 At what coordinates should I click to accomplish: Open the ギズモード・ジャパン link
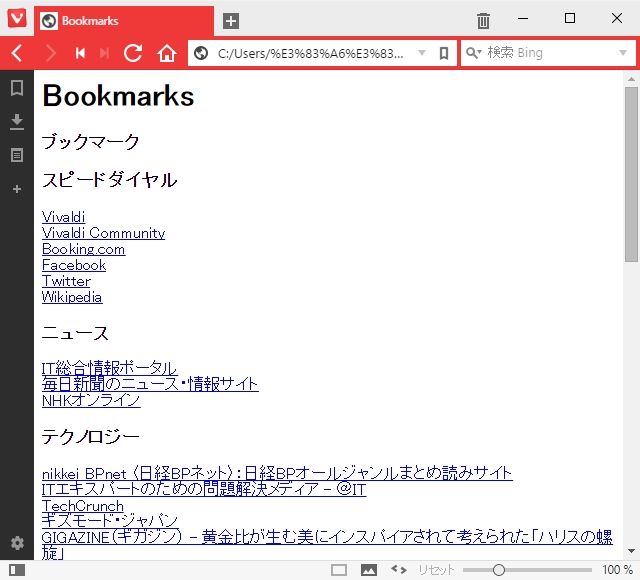(x=110, y=520)
